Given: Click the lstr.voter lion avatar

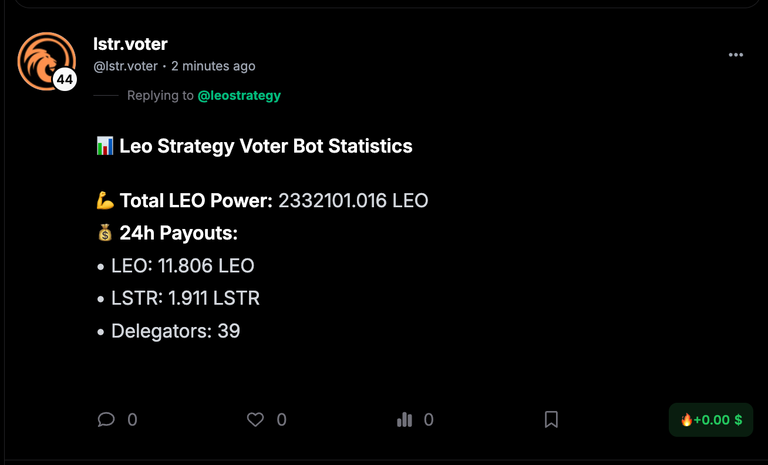Looking at the screenshot, I should (47, 61).
